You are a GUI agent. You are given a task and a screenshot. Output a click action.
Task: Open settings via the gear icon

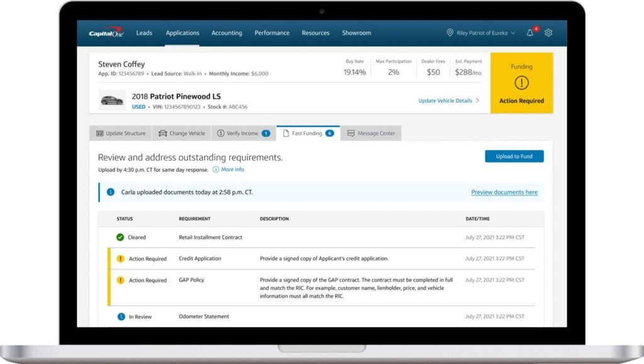[548, 33]
